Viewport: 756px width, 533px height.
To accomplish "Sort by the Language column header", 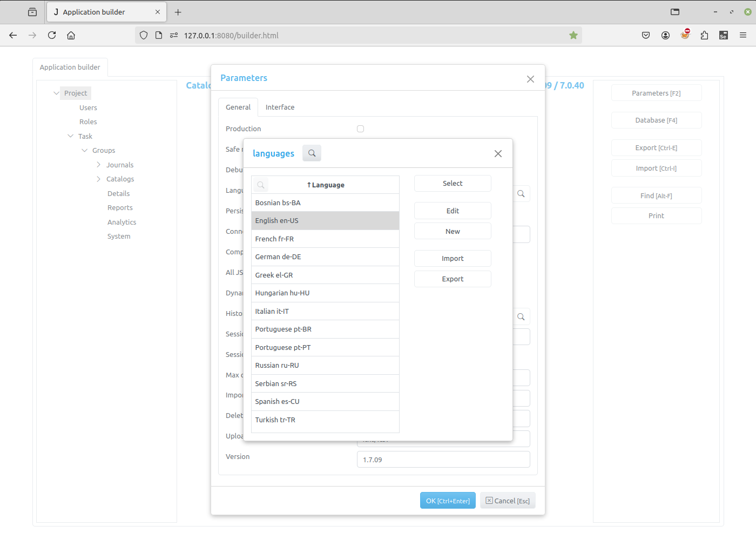I will [x=327, y=185].
